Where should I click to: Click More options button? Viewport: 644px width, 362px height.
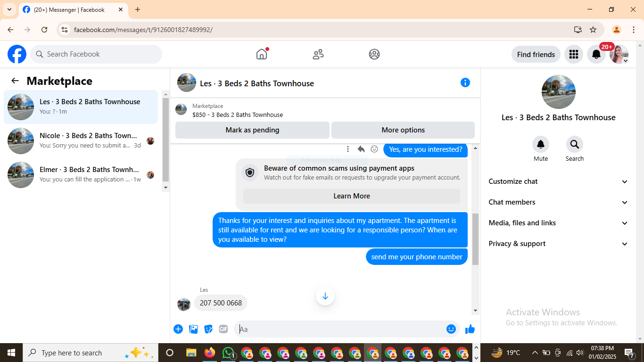(403, 130)
